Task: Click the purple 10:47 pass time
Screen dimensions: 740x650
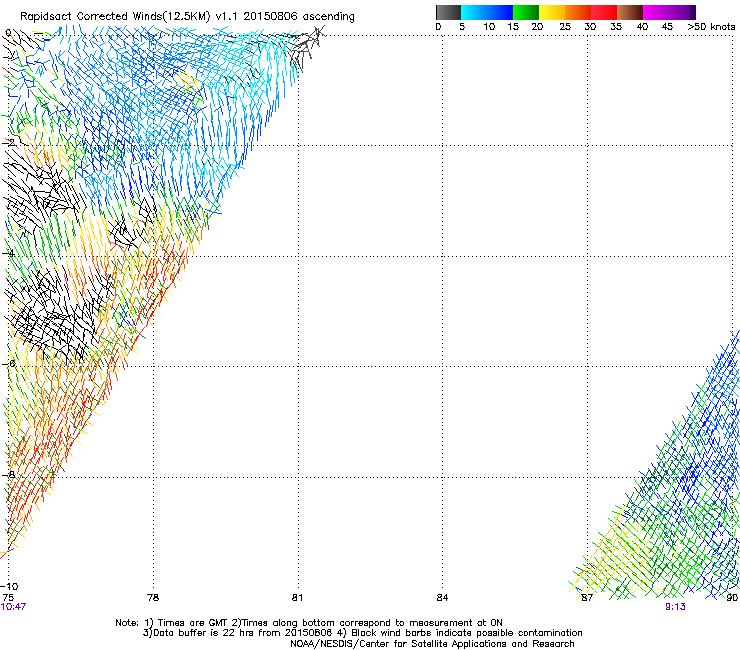Action: click(x=13, y=607)
